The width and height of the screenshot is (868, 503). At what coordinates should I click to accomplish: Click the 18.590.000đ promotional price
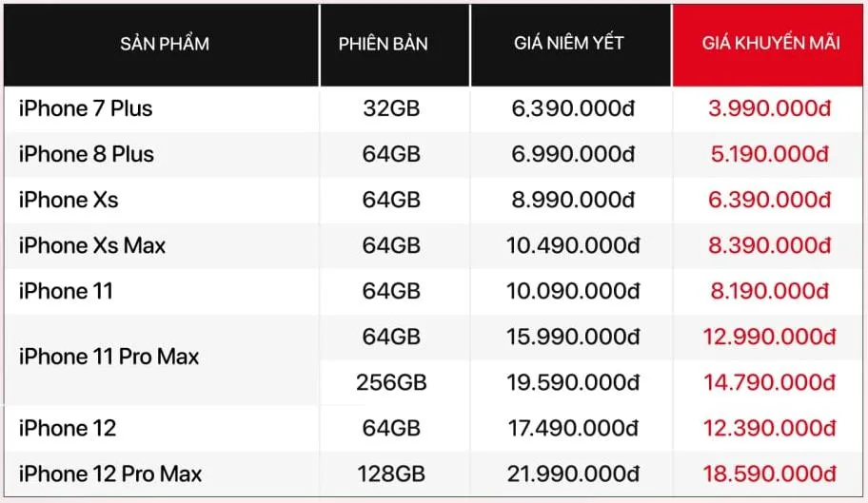coord(770,474)
